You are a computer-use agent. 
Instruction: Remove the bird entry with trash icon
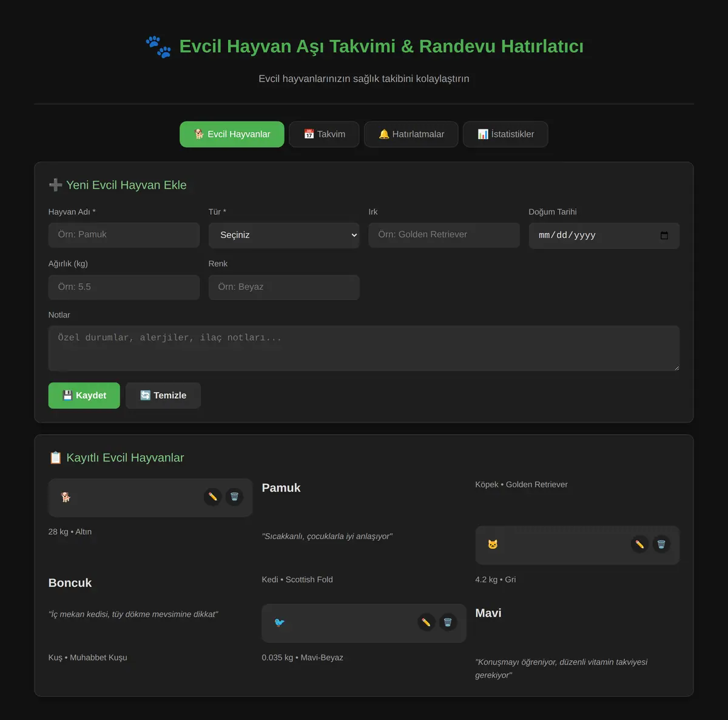click(x=448, y=623)
